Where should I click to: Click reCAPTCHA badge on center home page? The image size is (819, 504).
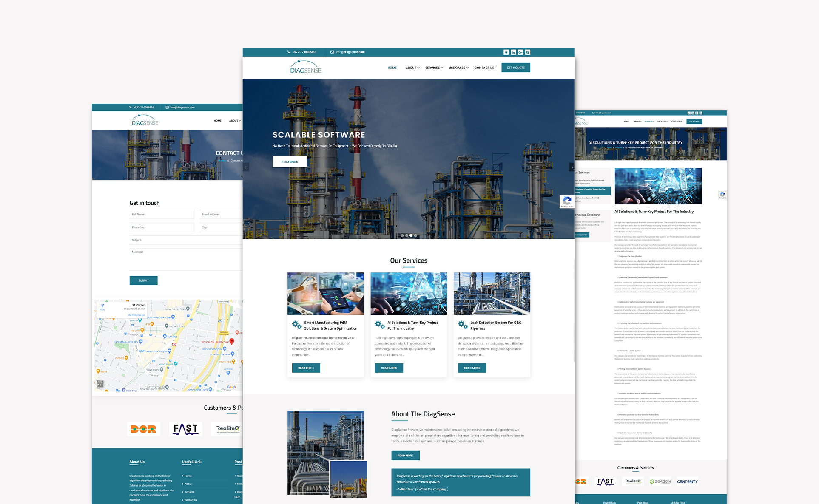coord(567,201)
